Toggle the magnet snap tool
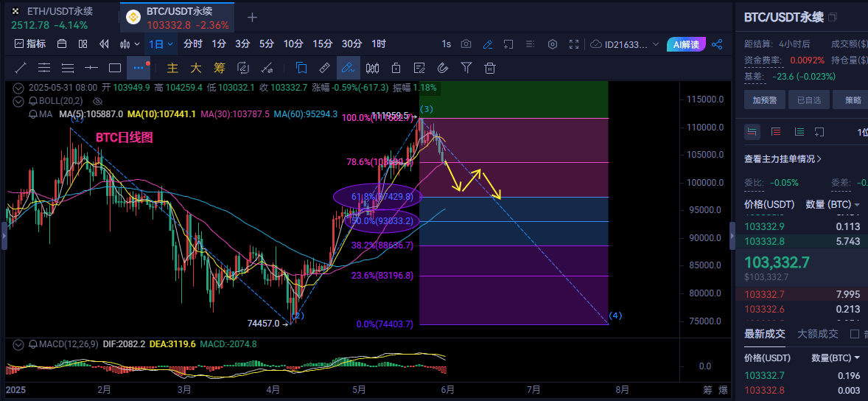Viewport: 868px width, 401px height. coord(443,69)
